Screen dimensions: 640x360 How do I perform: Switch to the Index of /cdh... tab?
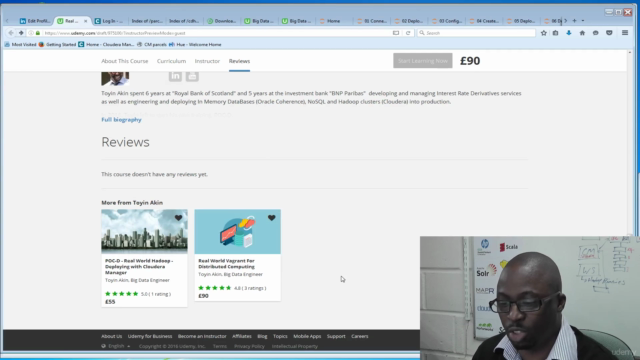pos(184,21)
